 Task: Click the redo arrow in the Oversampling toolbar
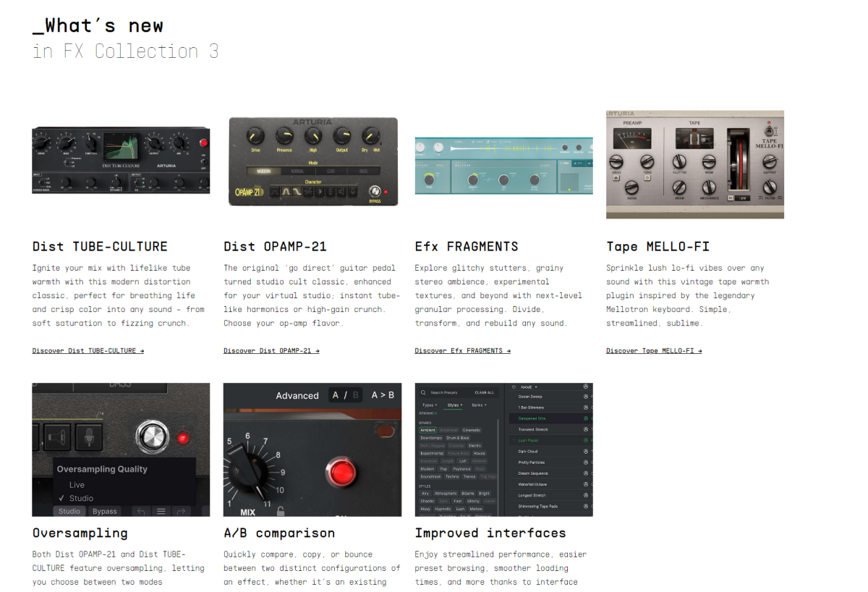181,511
